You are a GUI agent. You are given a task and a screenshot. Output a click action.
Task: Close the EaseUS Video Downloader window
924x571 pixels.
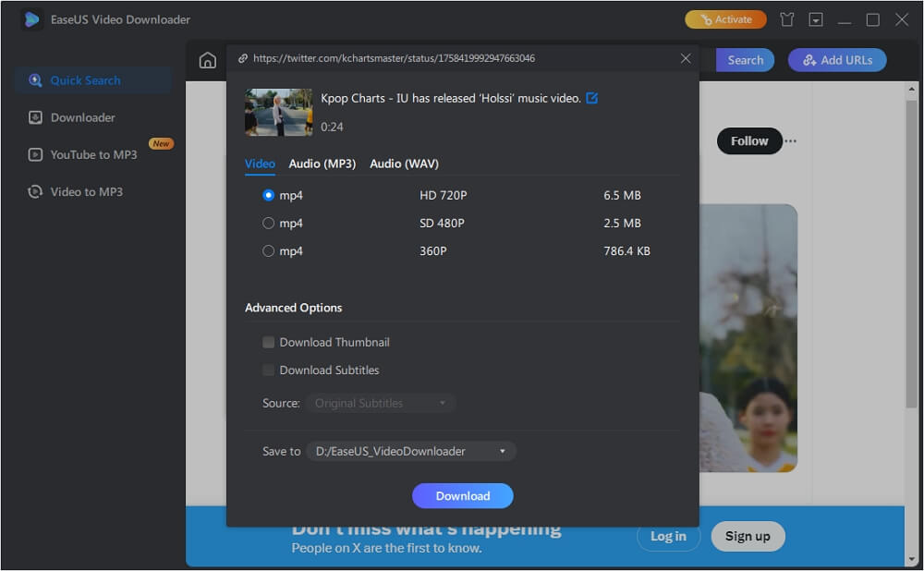(x=902, y=20)
